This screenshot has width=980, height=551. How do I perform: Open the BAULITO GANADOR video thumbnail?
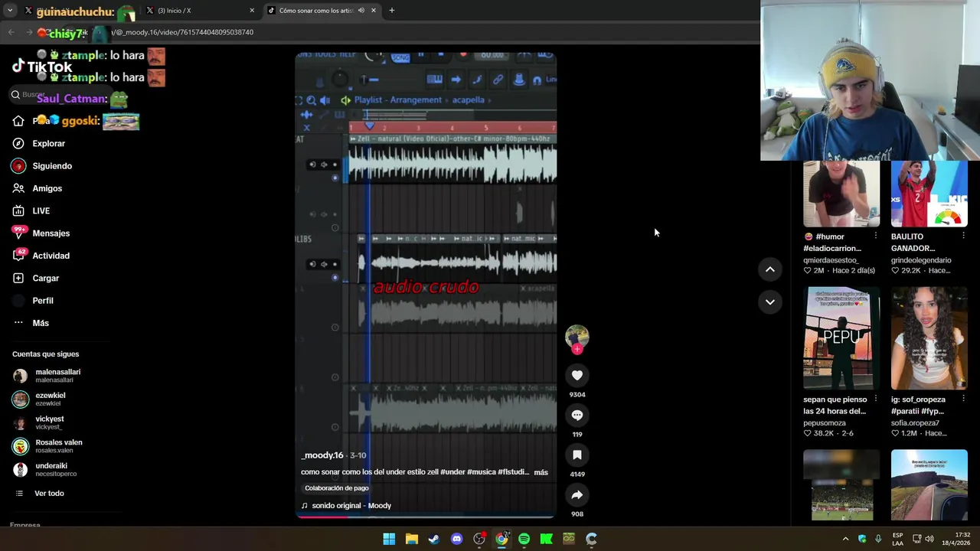929,194
